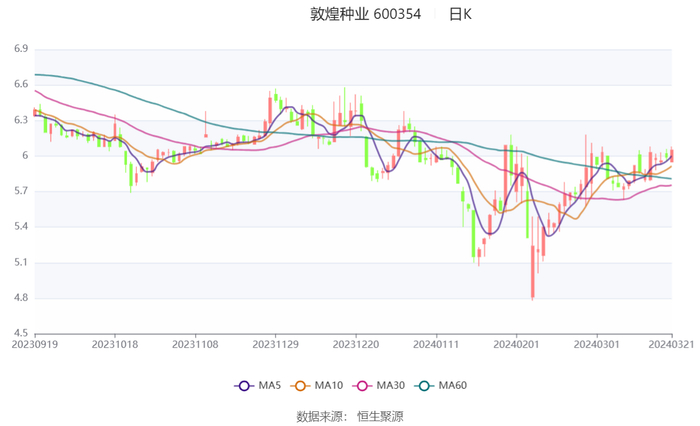
Task: Click the 6.9 price label on the y-axis
Action: [x=20, y=48]
